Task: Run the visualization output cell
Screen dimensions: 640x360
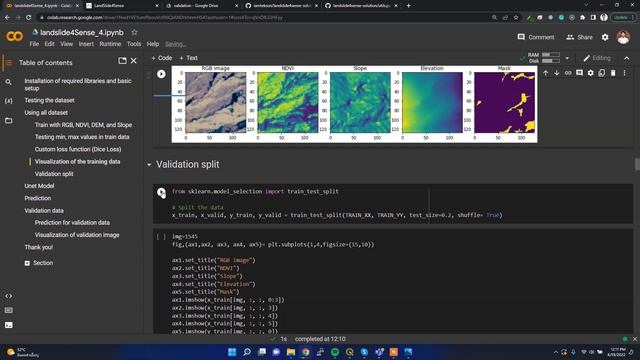Action: coord(161,74)
